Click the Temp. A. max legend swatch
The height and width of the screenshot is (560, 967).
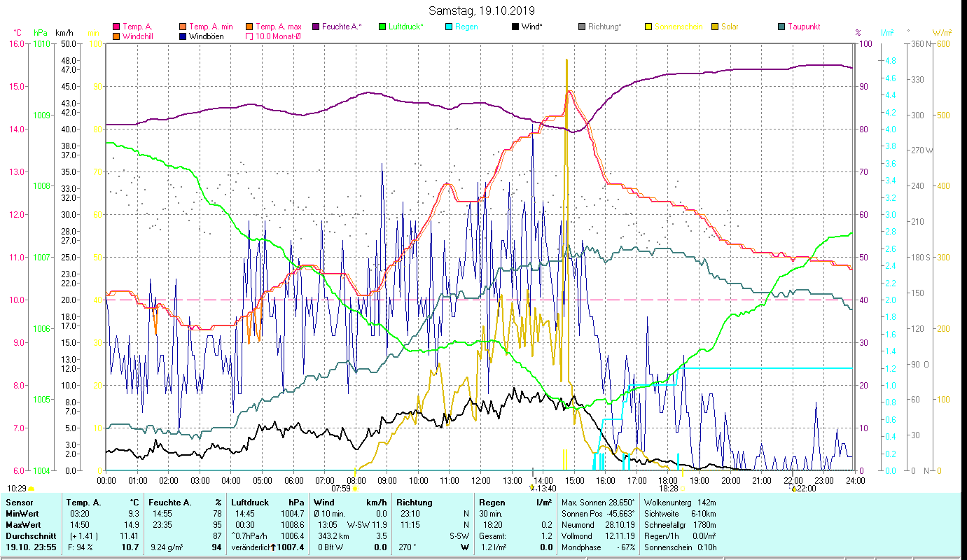[x=250, y=27]
